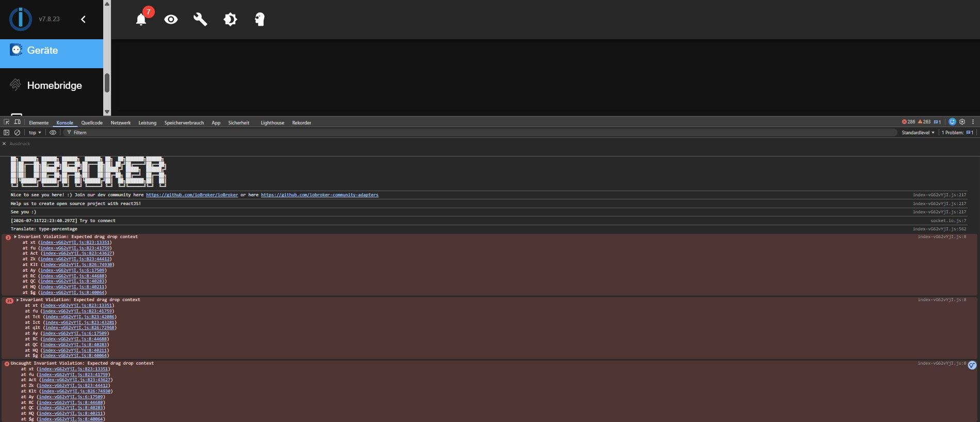Open the Lighthouse tab
This screenshot has height=422, width=980.
(272, 123)
